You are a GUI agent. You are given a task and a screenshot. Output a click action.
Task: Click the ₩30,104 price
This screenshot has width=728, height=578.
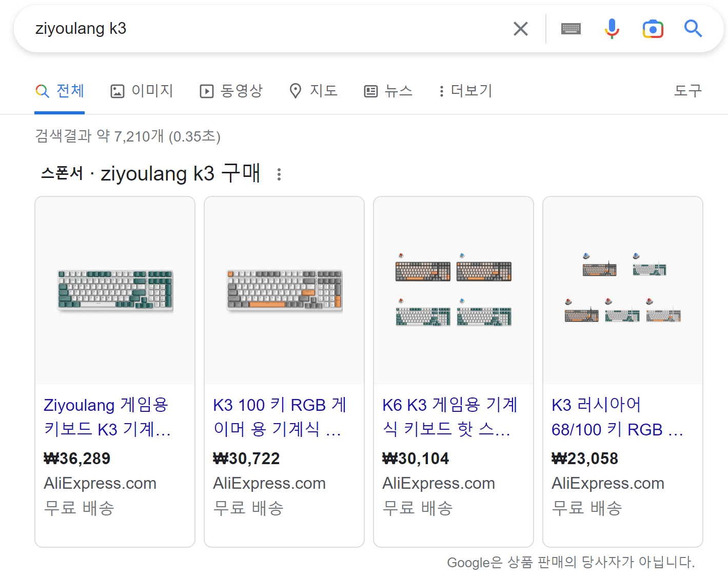coord(416,459)
